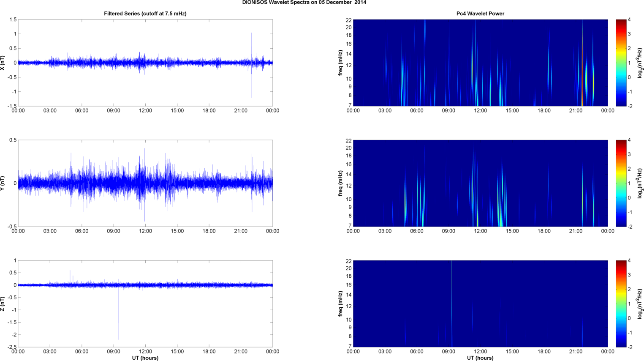This screenshot has width=644, height=361.
Task: Select the Filtered Series (cutoff at 7.5 mHz) heading
Action: (145, 14)
